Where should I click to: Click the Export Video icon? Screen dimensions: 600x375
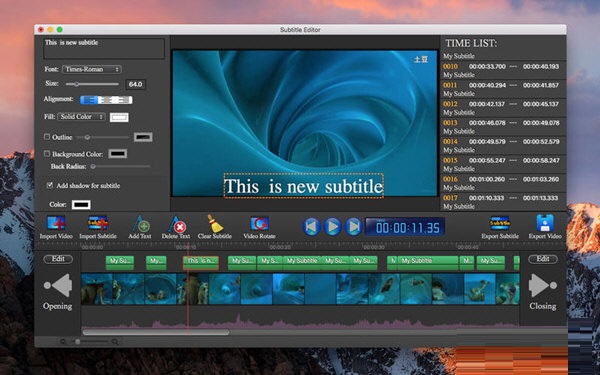pos(545,223)
